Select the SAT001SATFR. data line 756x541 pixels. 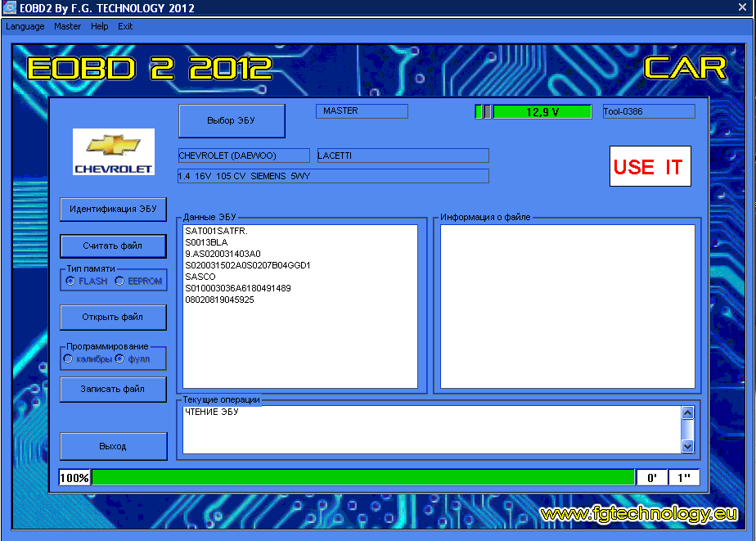pos(217,231)
